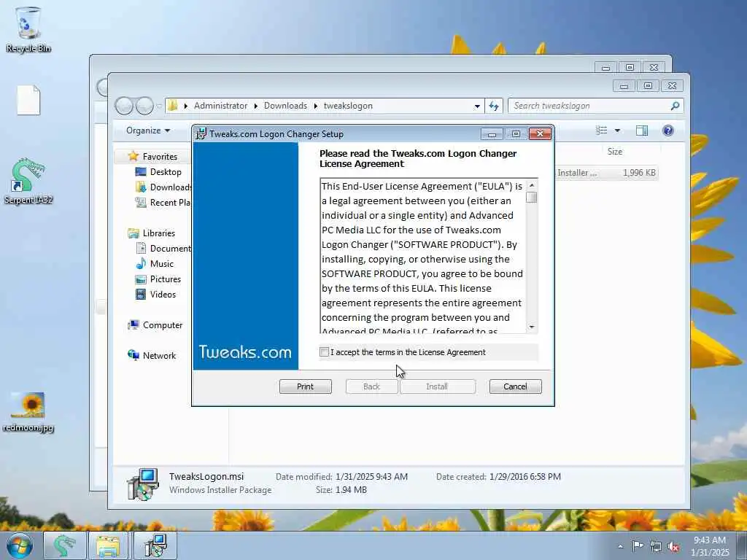Click EULA scrollbar up arrow

pyautogui.click(x=532, y=184)
